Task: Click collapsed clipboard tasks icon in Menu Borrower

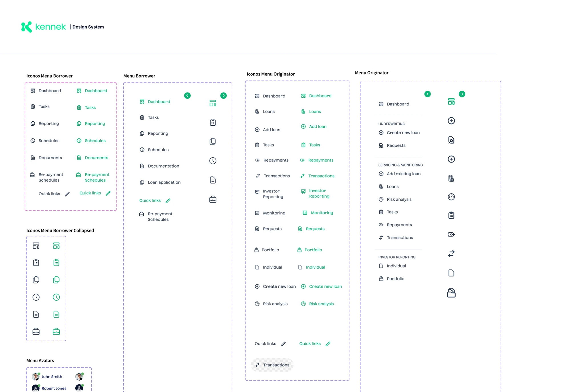Action: [213, 122]
